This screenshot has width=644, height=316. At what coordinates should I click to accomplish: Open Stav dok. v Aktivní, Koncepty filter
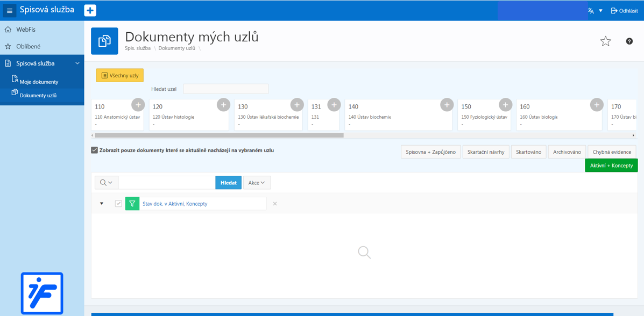175,204
